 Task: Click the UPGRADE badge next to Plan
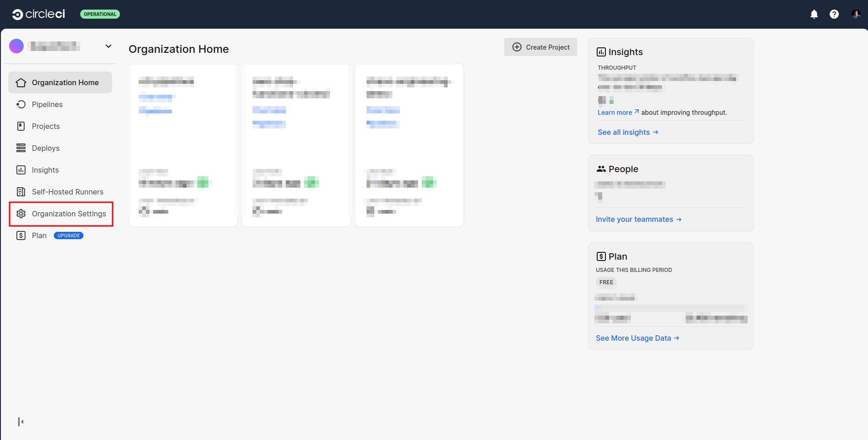pos(68,235)
